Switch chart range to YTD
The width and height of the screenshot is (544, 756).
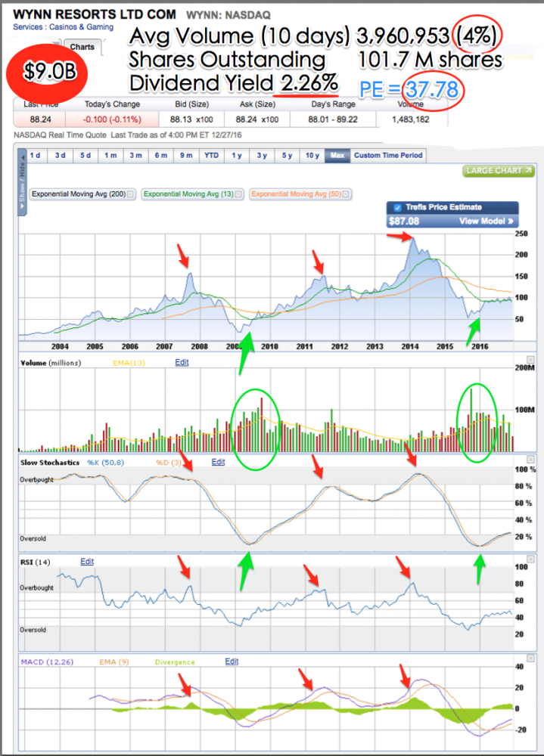tap(211, 156)
